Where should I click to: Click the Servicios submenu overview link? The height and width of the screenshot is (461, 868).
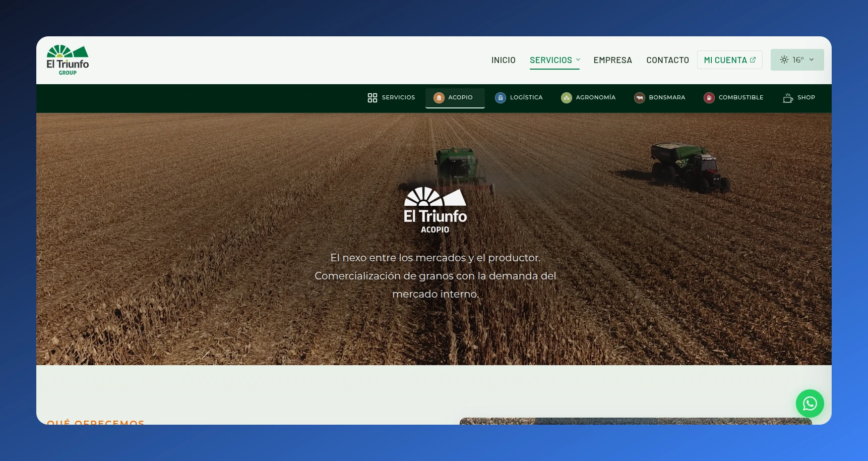tap(391, 98)
